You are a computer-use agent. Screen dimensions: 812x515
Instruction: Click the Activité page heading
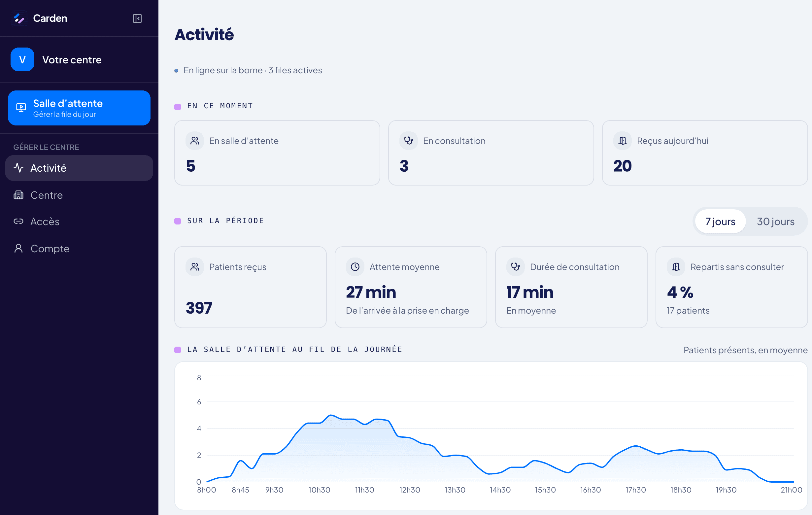click(204, 35)
